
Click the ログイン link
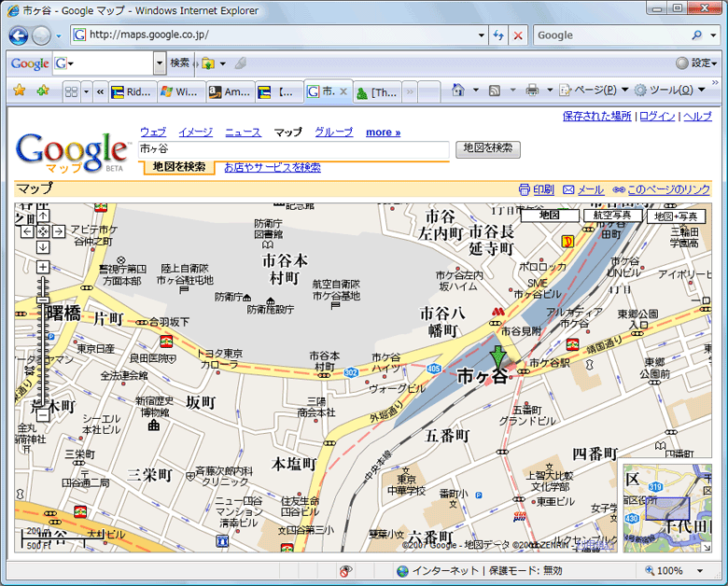pyautogui.click(x=657, y=116)
